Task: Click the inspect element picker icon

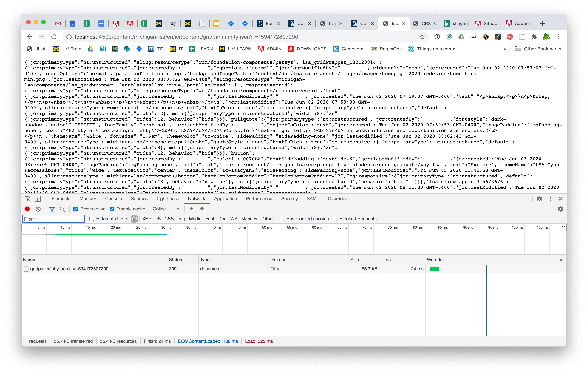Action: pyautogui.click(x=28, y=199)
